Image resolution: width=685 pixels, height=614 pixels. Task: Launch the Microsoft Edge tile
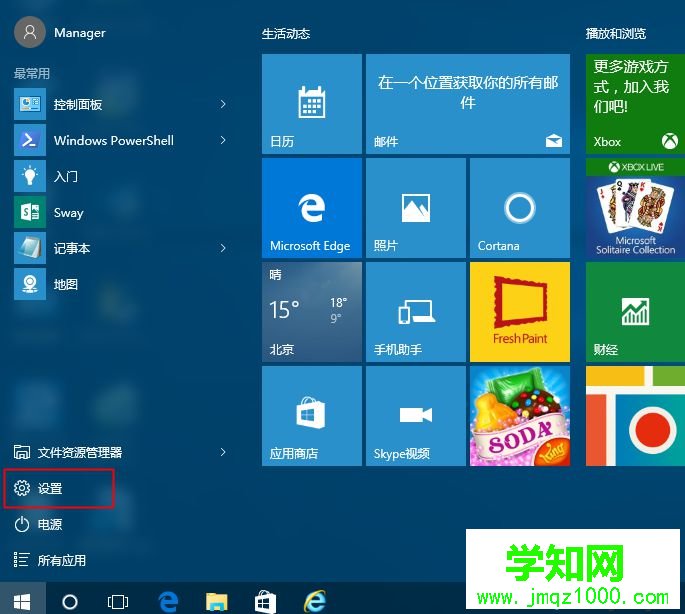[311, 208]
